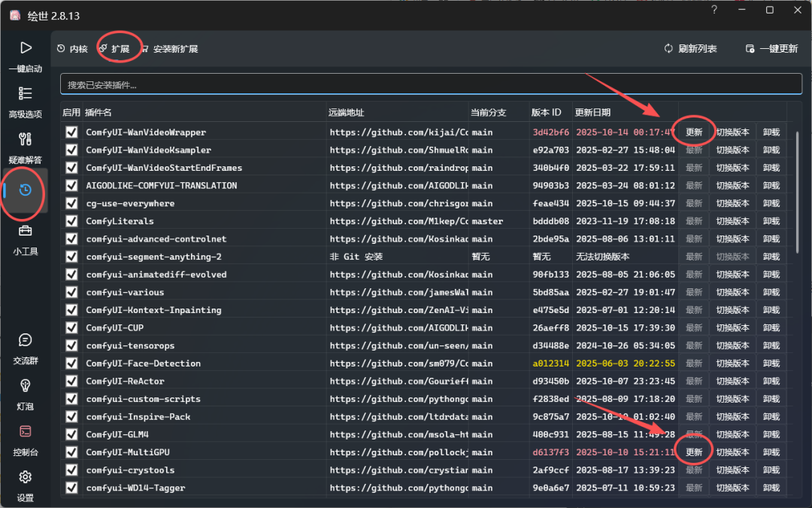
Task: Switch to the 内核 tab
Action: pyautogui.click(x=72, y=49)
